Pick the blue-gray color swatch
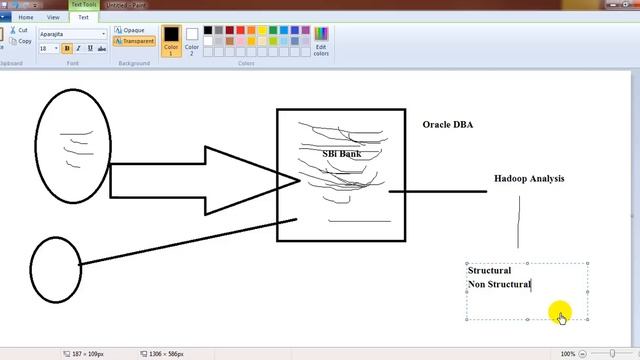Image resolution: width=640 pixels, height=360 pixels. click(295, 41)
